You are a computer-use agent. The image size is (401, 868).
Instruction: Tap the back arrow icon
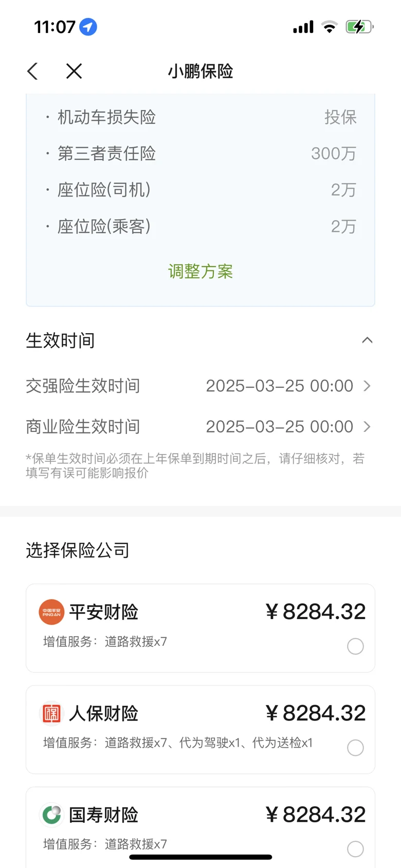pos(33,71)
